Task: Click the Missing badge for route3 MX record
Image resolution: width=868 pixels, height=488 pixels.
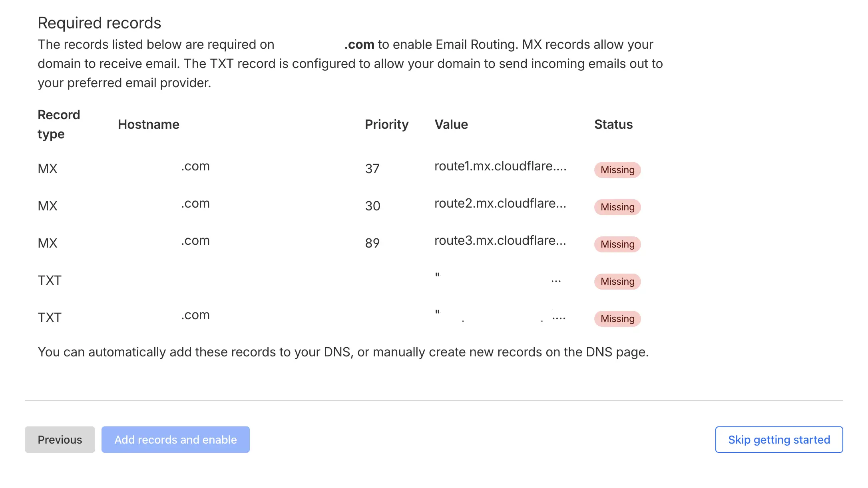Action: tap(617, 244)
